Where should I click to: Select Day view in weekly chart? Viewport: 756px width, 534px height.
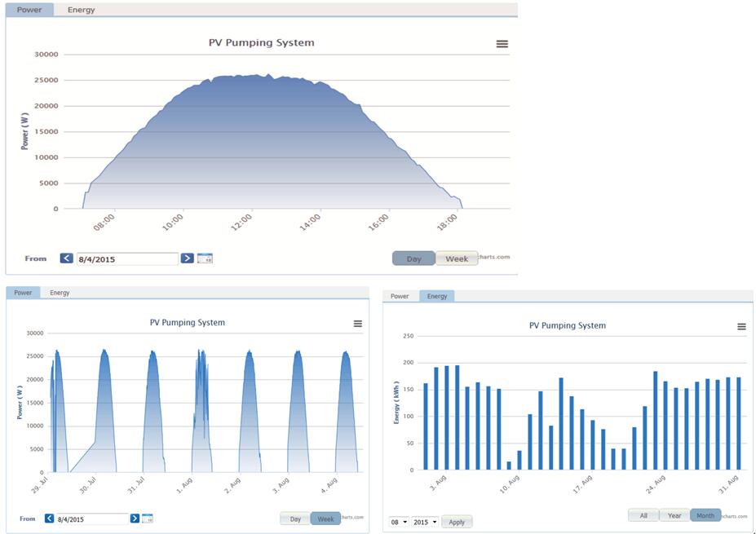(x=295, y=519)
